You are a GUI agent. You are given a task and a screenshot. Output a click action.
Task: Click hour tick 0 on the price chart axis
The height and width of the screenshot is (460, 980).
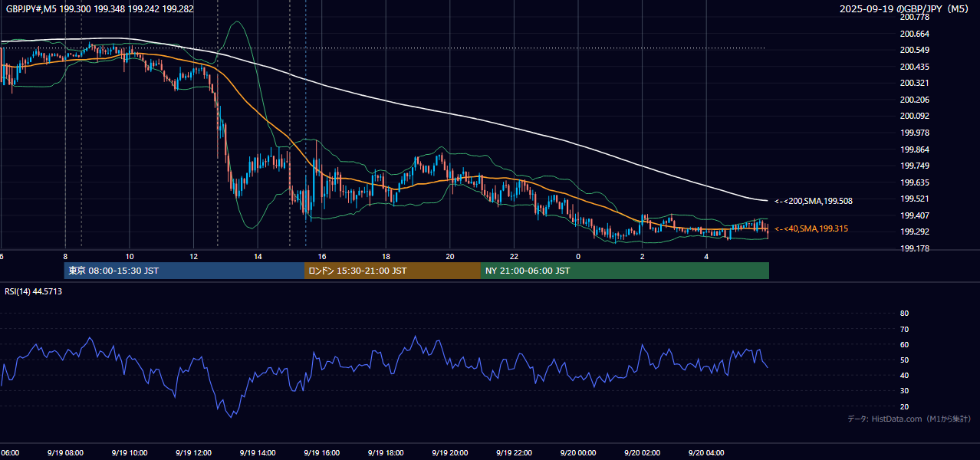point(578,256)
